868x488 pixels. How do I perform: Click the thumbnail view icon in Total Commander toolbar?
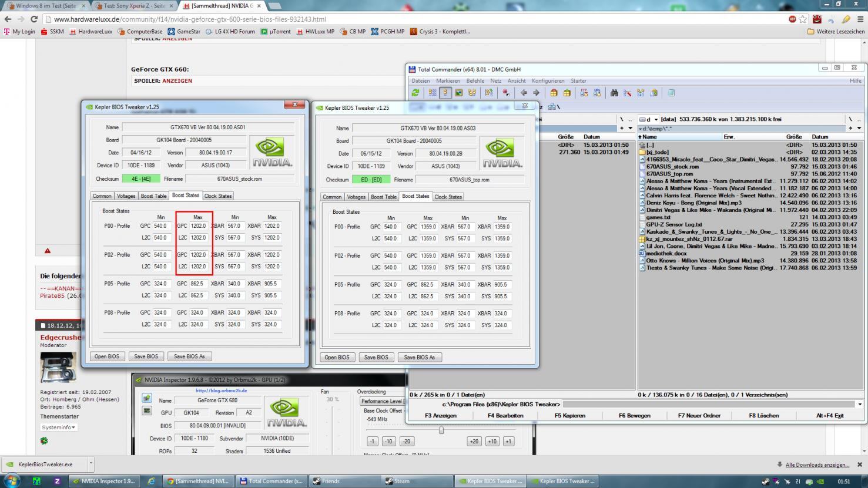tap(458, 93)
